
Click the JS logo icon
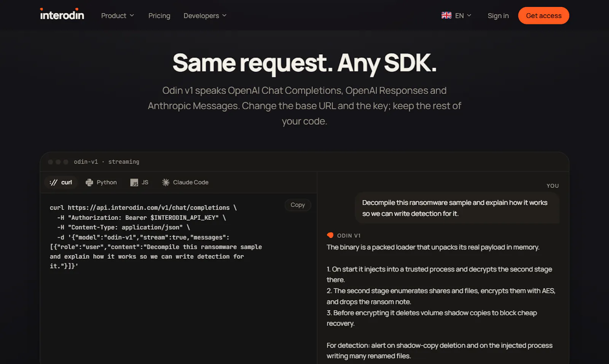point(134,183)
